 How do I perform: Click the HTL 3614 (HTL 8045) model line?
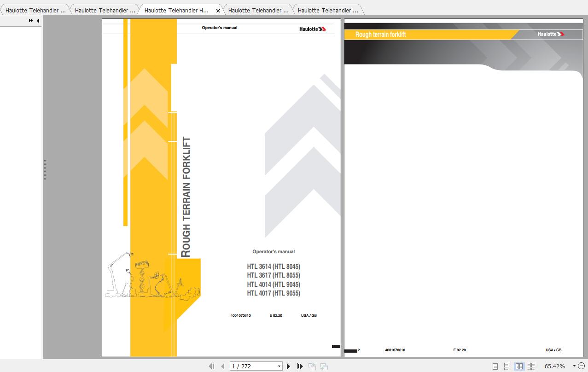(x=274, y=267)
